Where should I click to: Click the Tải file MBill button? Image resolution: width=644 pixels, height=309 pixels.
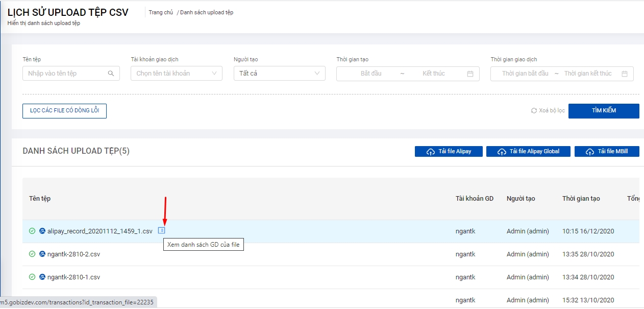607,152
